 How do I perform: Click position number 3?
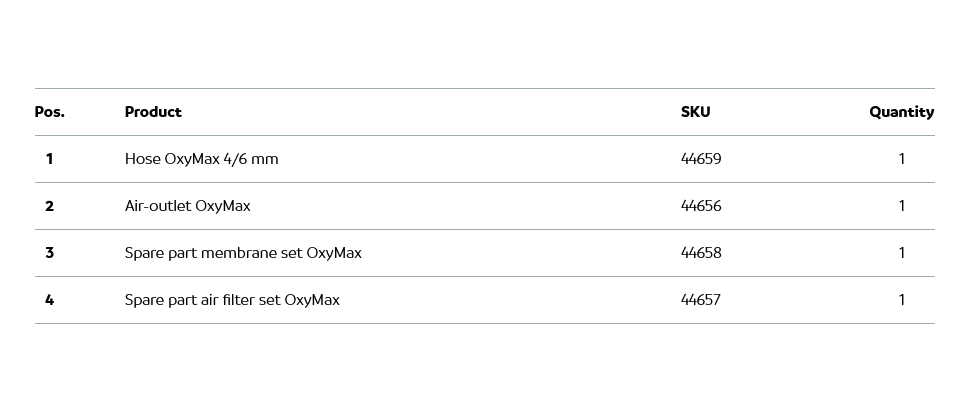(x=49, y=253)
